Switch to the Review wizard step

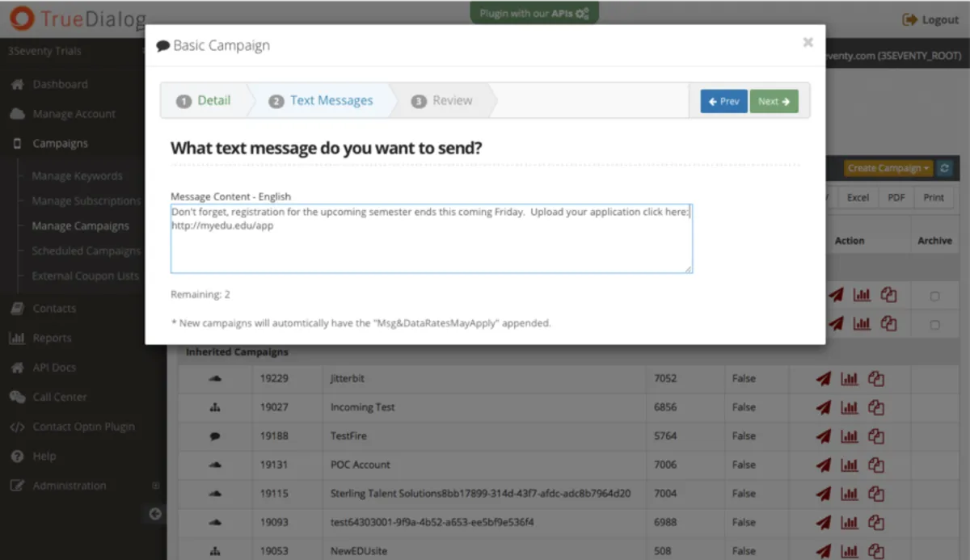point(441,100)
